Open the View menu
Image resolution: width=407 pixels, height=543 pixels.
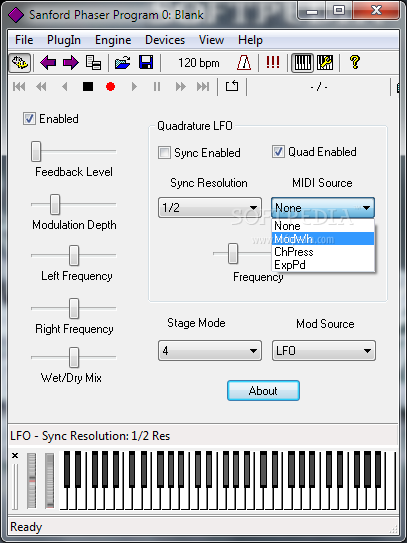(x=211, y=40)
